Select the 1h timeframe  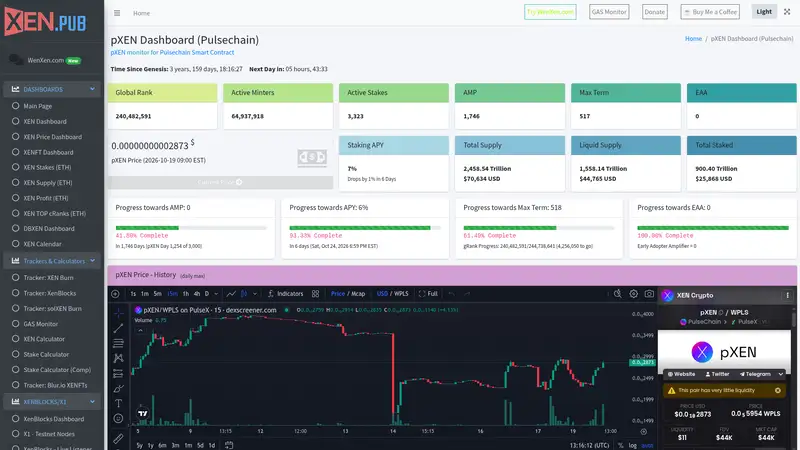point(186,294)
